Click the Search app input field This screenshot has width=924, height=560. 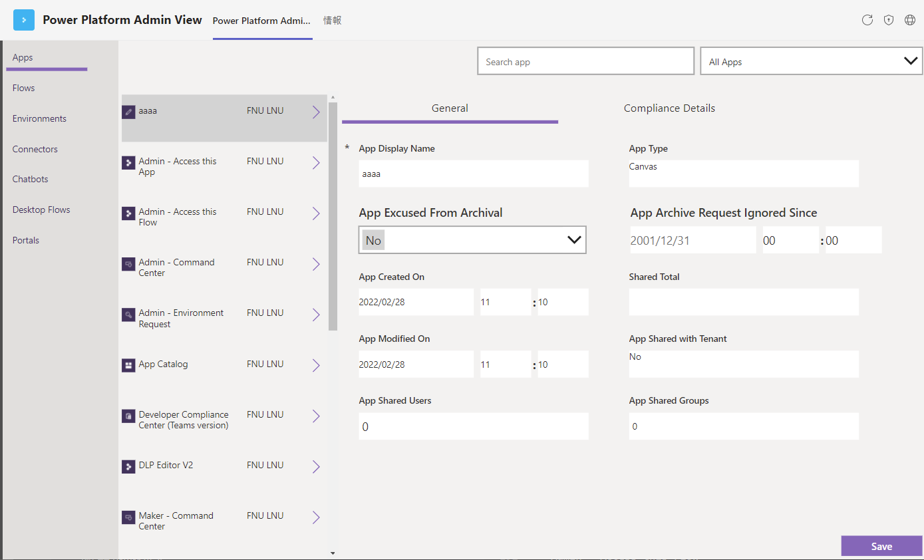pos(586,61)
